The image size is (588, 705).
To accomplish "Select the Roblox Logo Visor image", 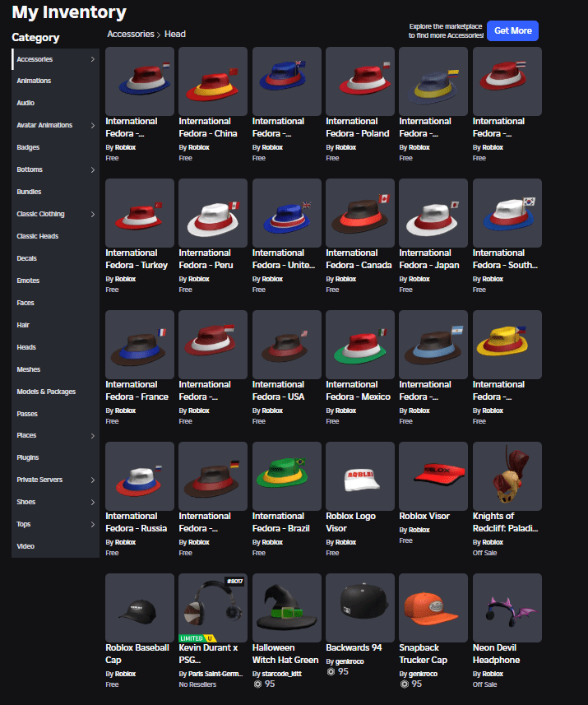I will tap(360, 475).
